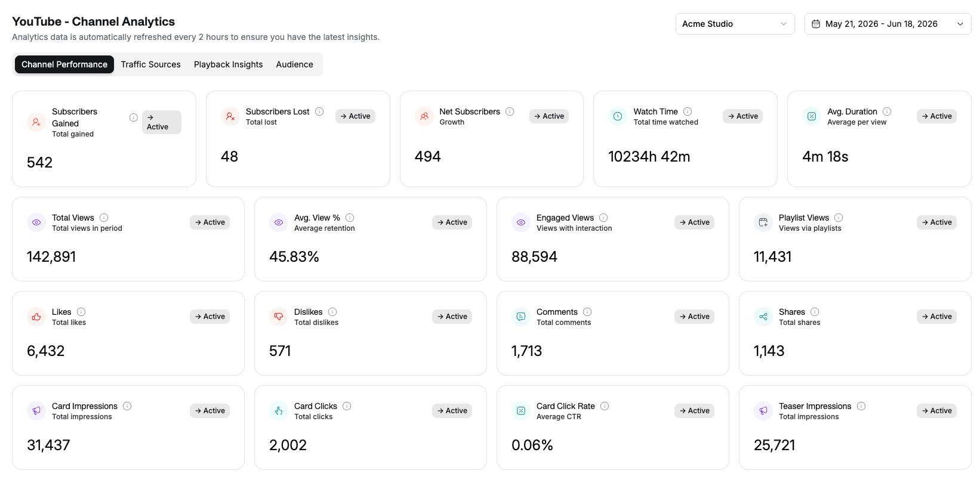The height and width of the screenshot is (477, 980).
Task: Click the Avg. View % eye icon
Action: point(279,222)
